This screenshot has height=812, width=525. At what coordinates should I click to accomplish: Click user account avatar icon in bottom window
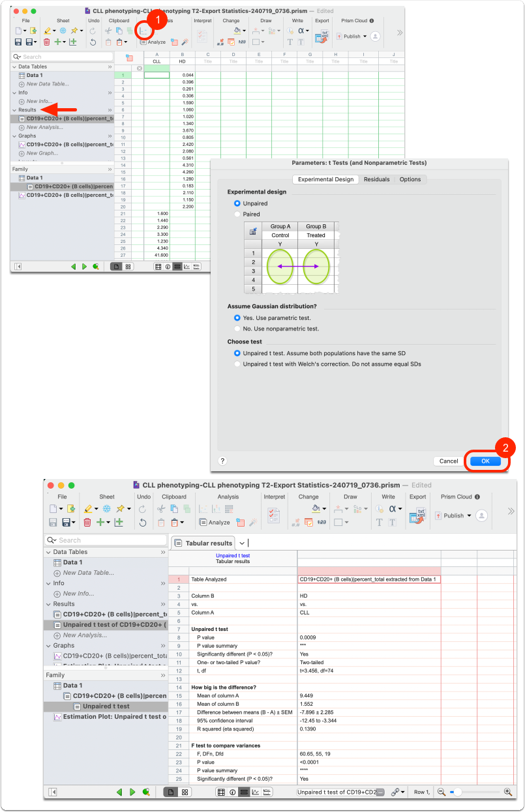tap(482, 515)
